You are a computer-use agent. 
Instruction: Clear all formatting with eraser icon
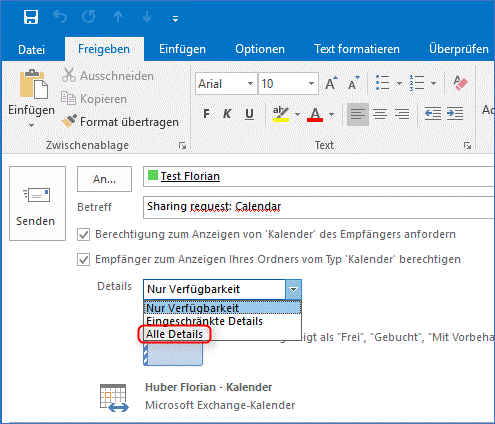(460, 83)
